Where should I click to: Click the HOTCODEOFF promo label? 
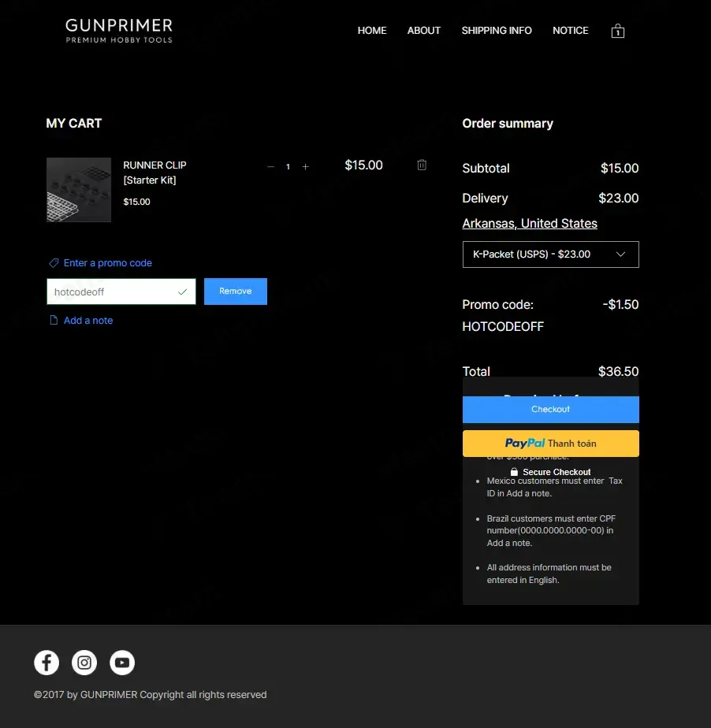(x=503, y=326)
